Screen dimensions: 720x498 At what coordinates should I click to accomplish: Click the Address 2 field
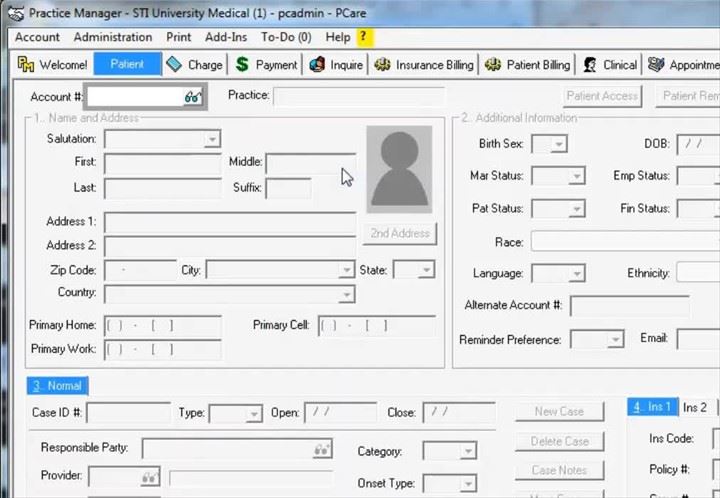point(230,246)
